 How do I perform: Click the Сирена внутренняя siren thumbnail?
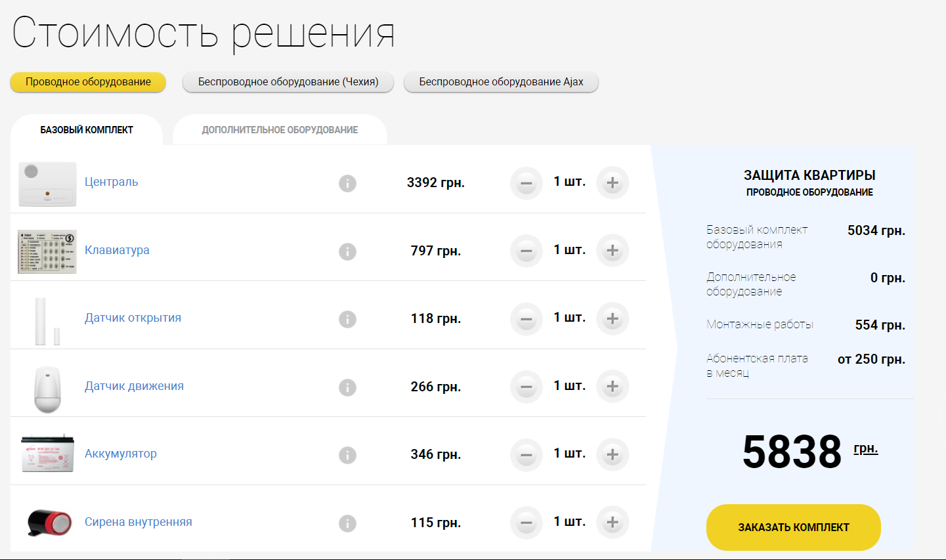tap(50, 523)
